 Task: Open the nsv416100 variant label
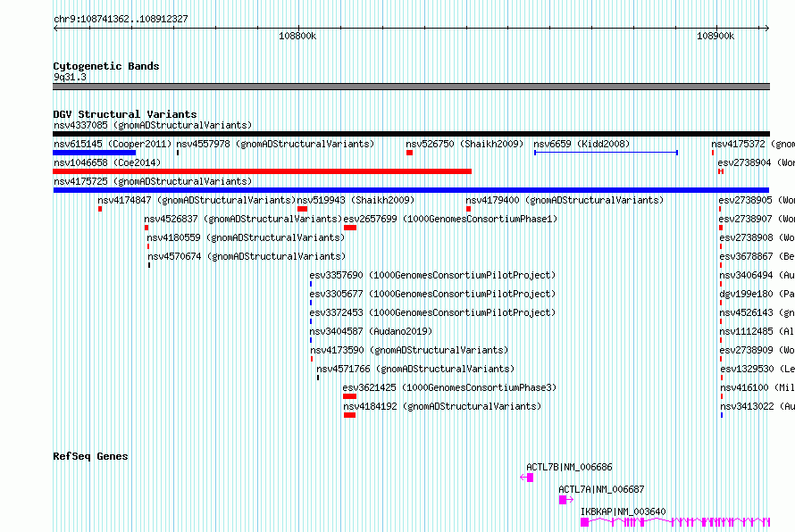tap(757, 387)
